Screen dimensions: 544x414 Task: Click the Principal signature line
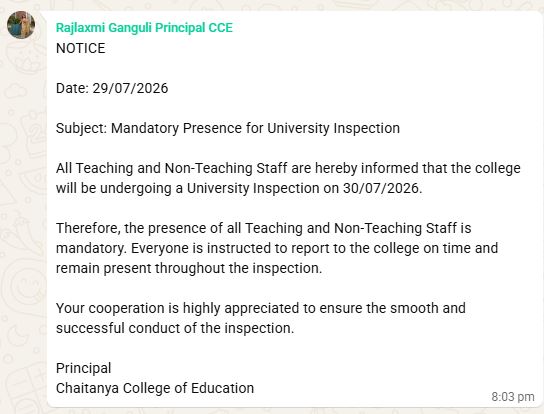(x=83, y=368)
